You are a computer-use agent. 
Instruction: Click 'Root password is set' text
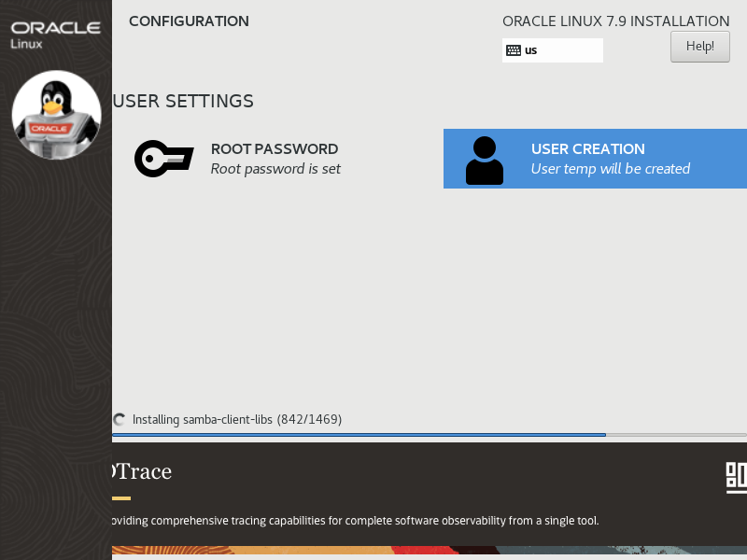click(x=275, y=169)
